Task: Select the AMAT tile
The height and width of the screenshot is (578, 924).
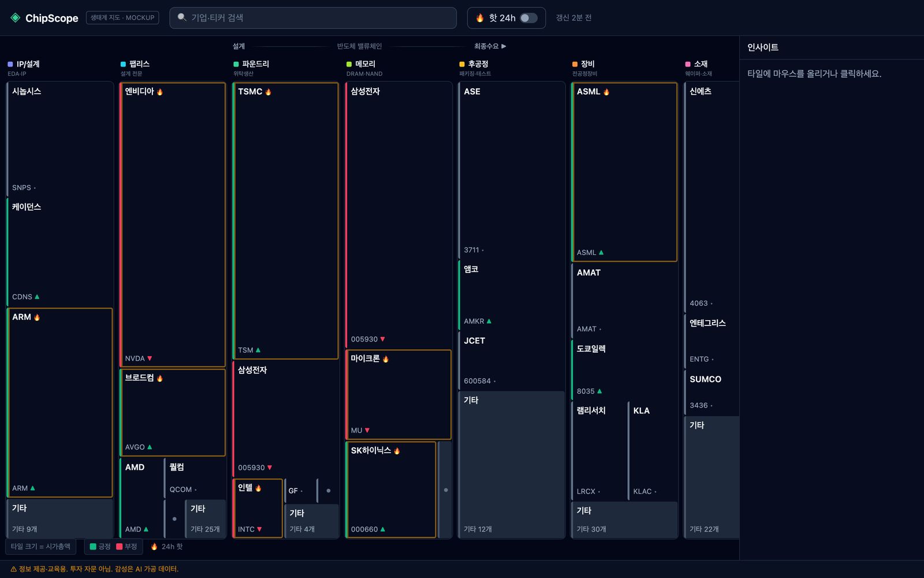Action: [624, 301]
